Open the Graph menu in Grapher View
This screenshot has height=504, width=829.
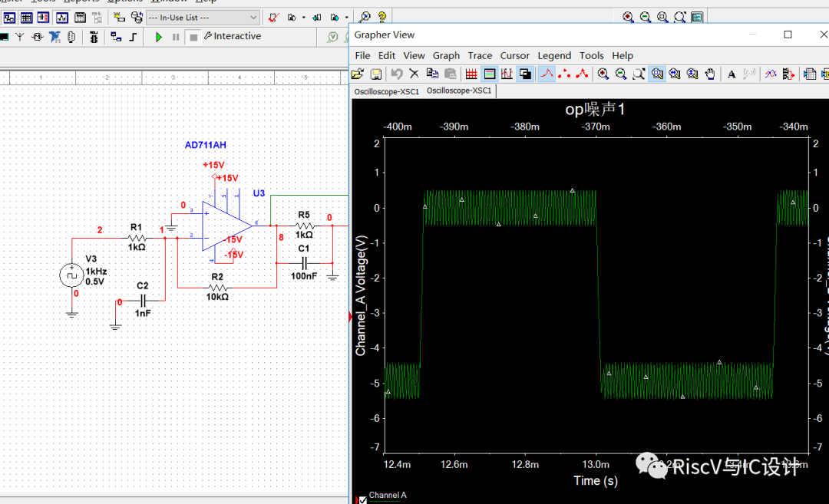pyautogui.click(x=446, y=55)
